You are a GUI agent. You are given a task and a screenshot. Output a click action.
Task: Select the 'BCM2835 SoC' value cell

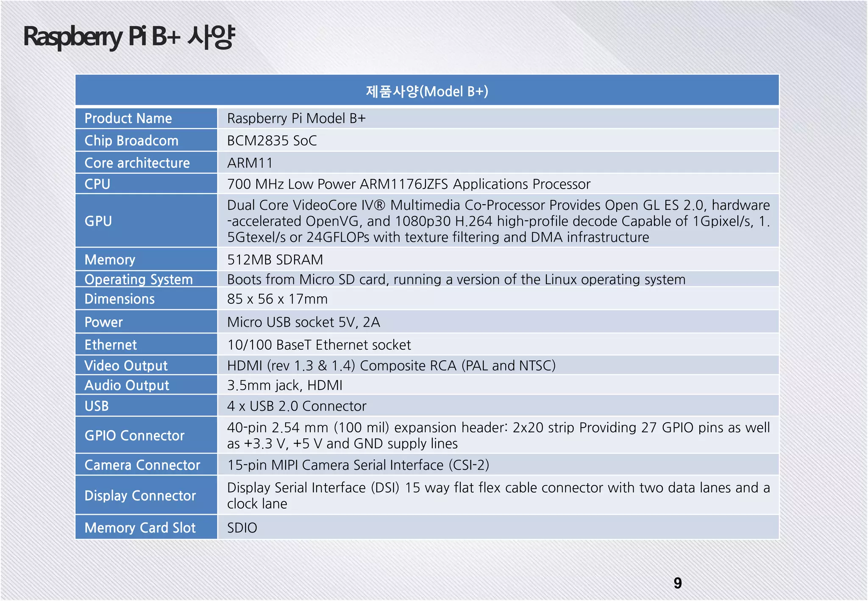[498, 140]
